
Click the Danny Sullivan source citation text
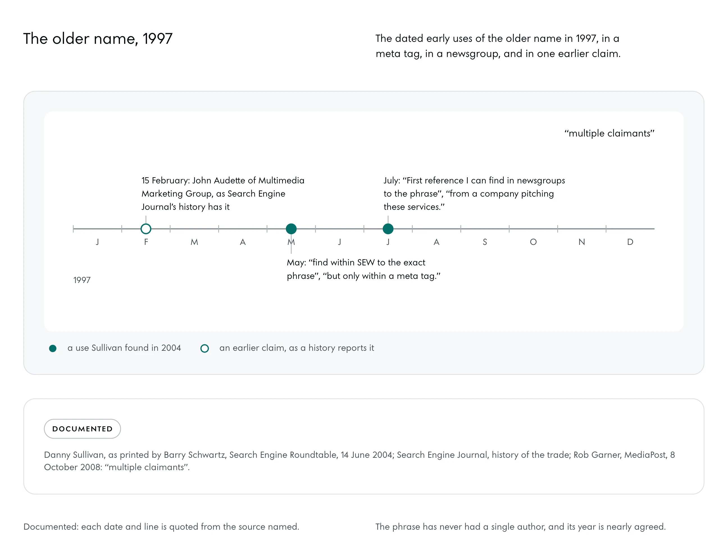click(359, 461)
